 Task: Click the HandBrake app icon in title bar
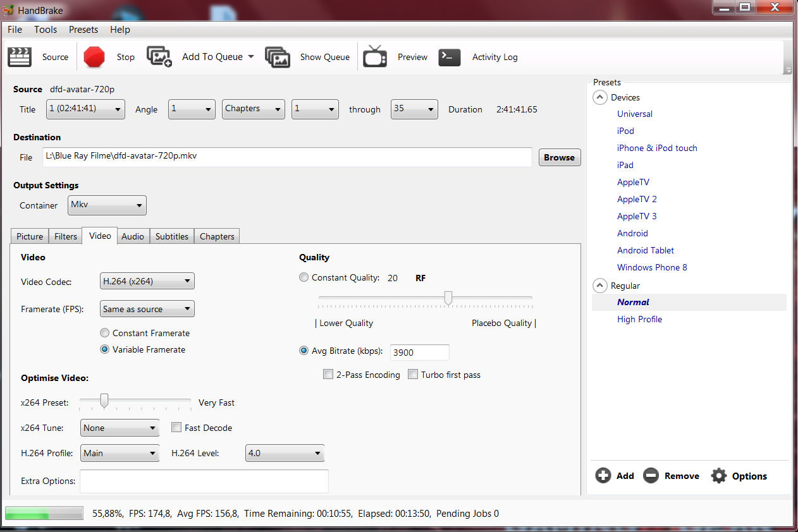pos(9,11)
